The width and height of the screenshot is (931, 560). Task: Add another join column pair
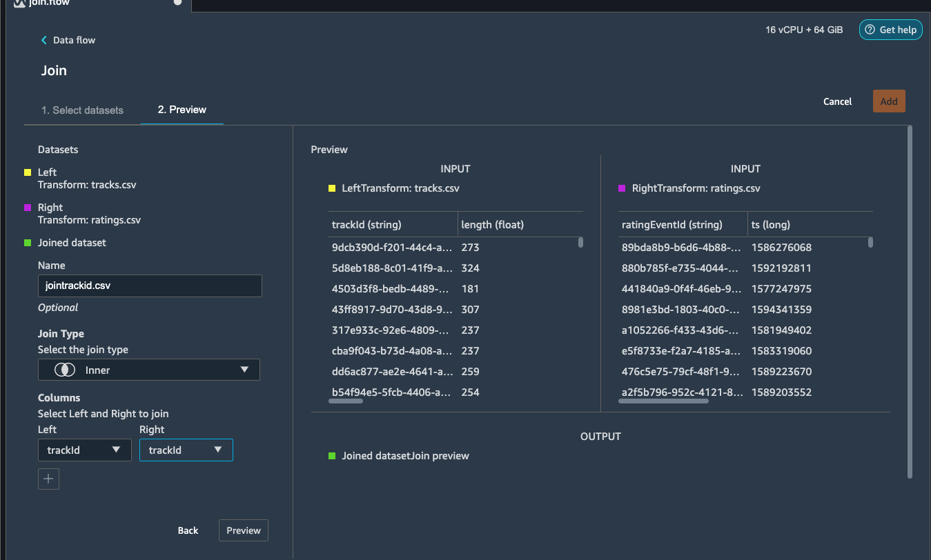(48, 479)
